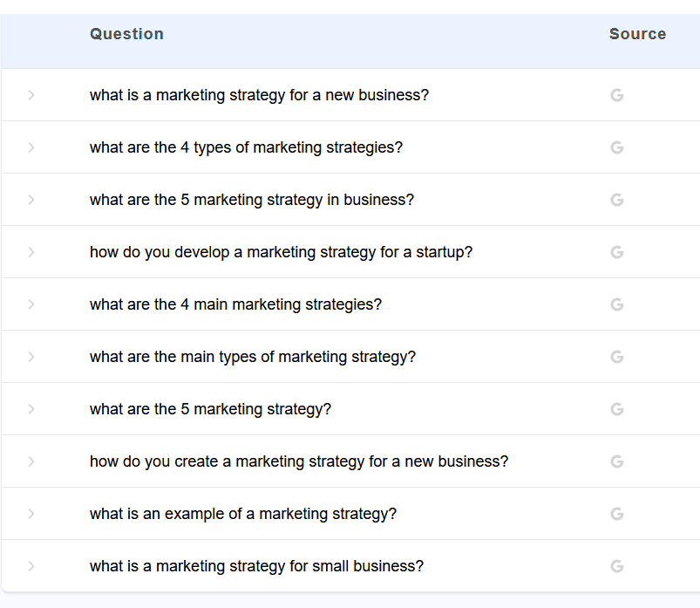Click the Google icon on the "marketing strategy for a startup" row

[x=617, y=252]
